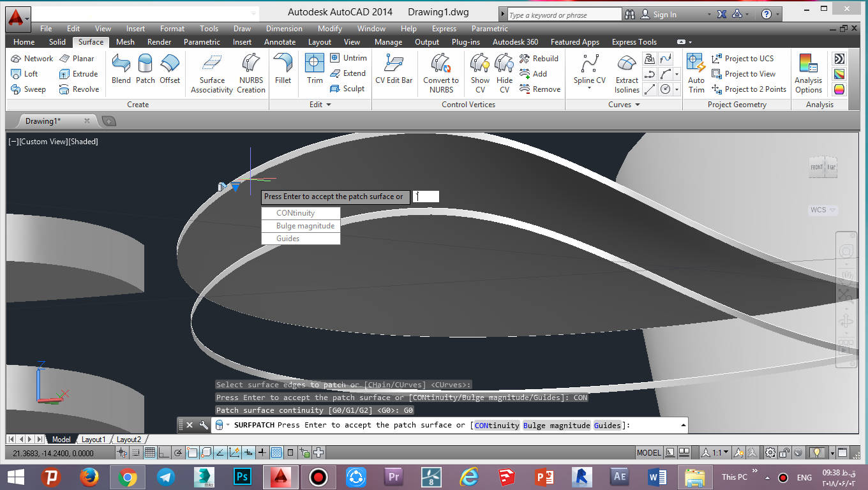Add a control vertex
The image size is (868, 490).
[x=533, y=73]
